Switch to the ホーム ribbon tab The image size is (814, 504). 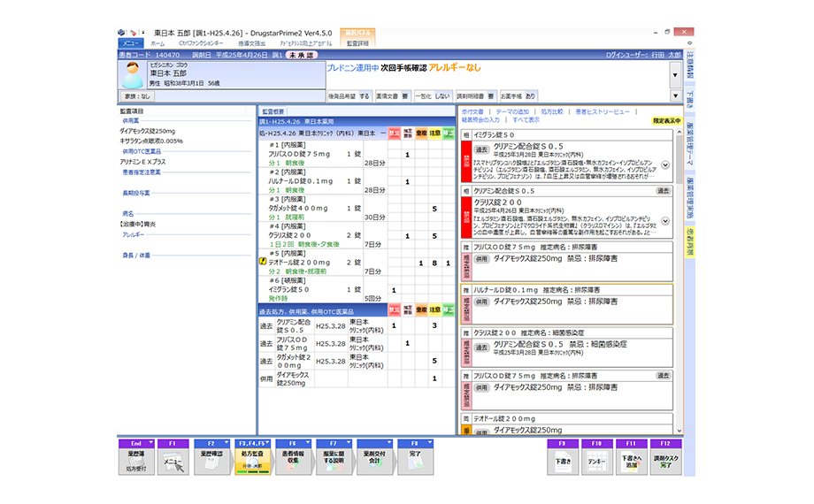pyautogui.click(x=157, y=42)
